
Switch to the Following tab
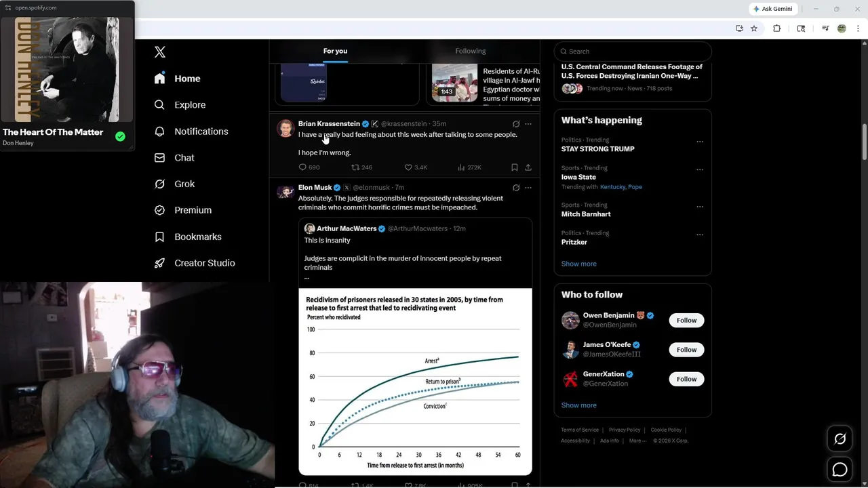coord(470,51)
